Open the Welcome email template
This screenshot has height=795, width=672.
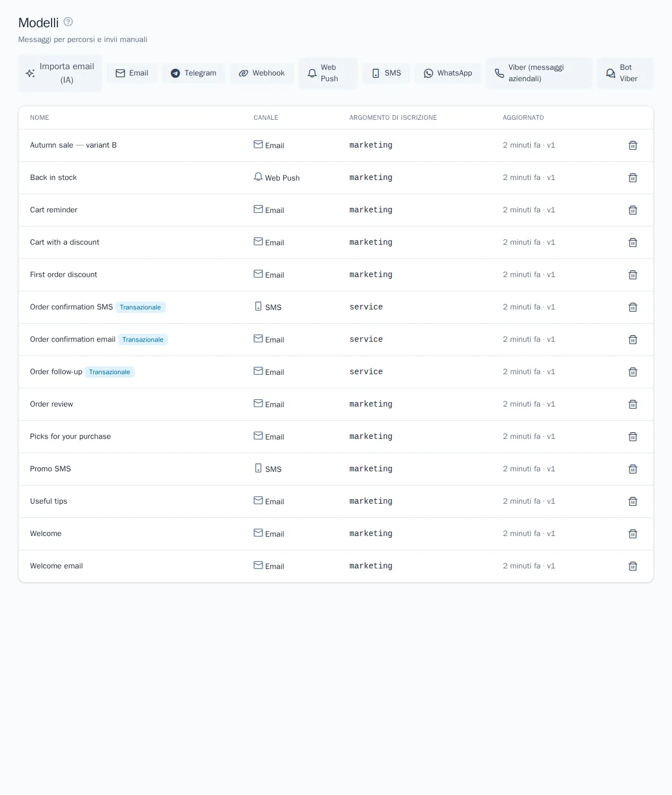[56, 566]
